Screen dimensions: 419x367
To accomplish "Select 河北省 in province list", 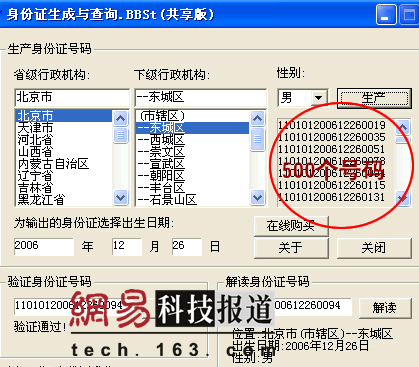I will [x=64, y=140].
